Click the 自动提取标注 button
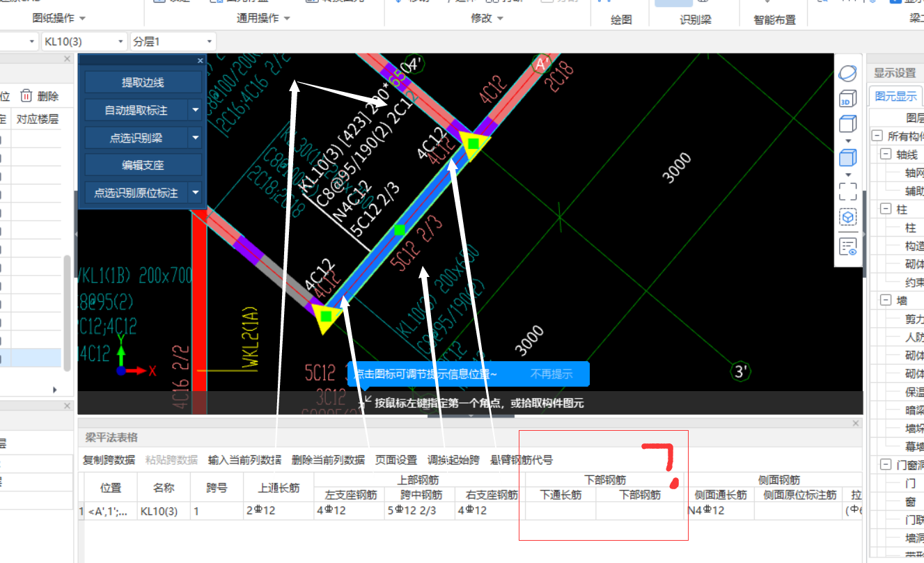Screen dimensions: 924x563 click(136, 110)
